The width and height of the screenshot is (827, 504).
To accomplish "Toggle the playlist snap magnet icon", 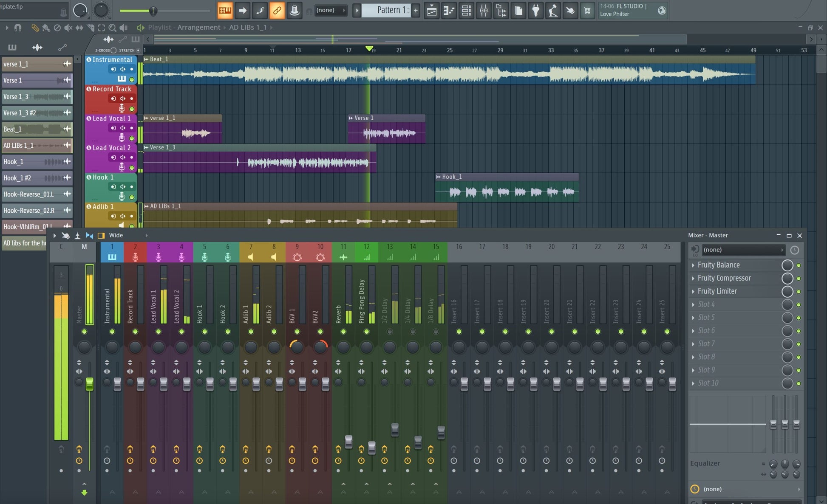I will [18, 28].
